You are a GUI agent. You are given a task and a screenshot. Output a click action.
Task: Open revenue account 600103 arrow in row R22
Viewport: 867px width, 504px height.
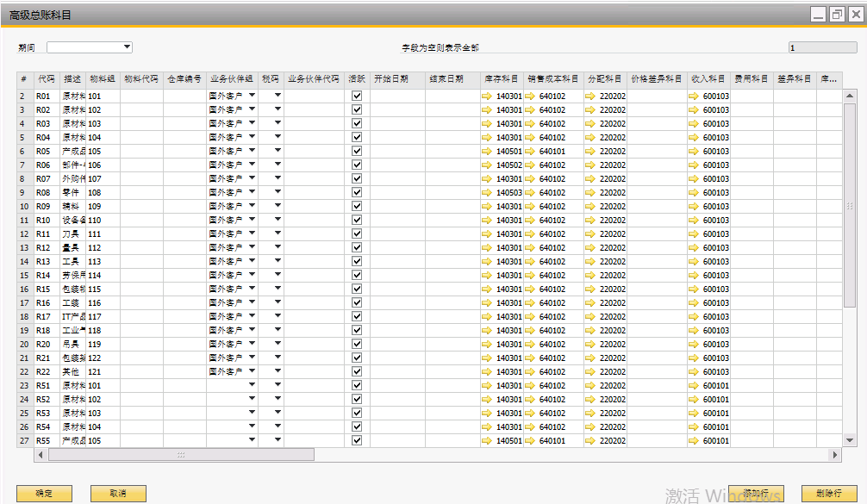694,372
